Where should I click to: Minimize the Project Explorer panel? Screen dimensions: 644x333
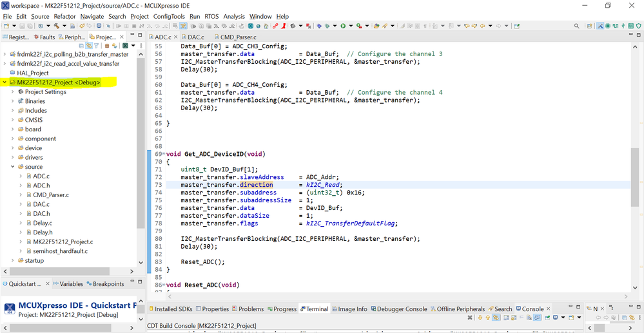132,35
